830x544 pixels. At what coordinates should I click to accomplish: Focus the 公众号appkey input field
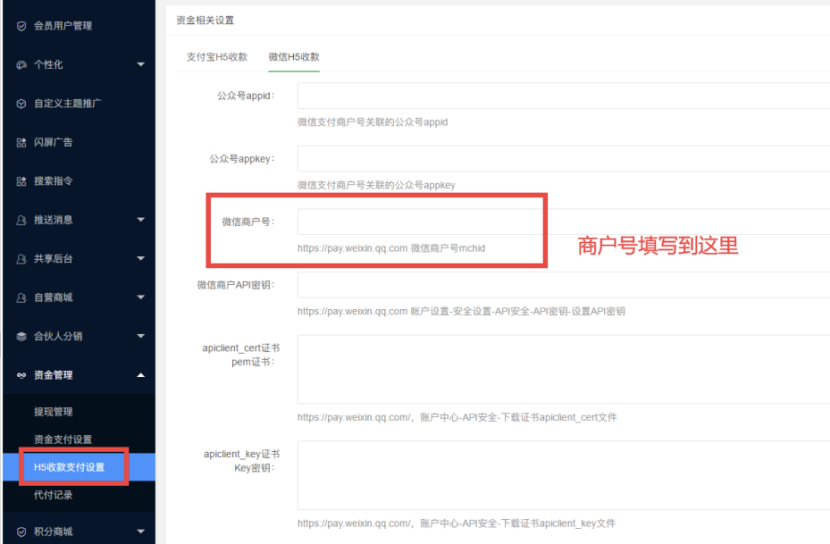click(x=564, y=159)
